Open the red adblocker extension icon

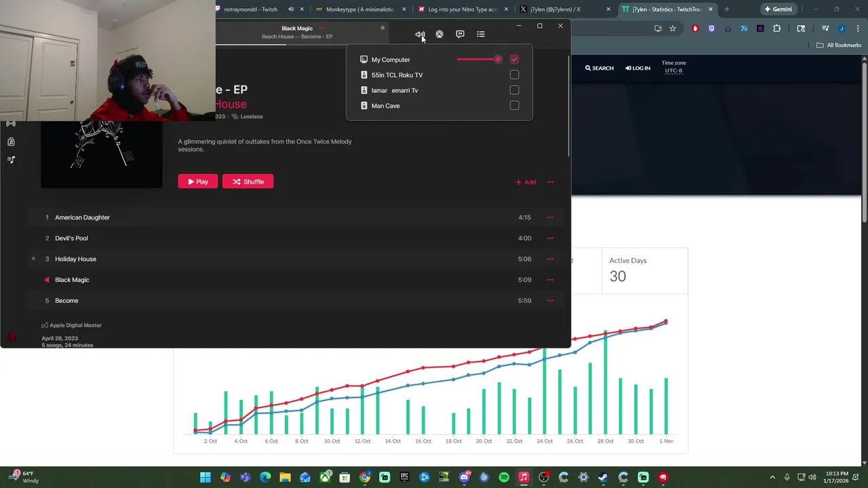pos(695,28)
